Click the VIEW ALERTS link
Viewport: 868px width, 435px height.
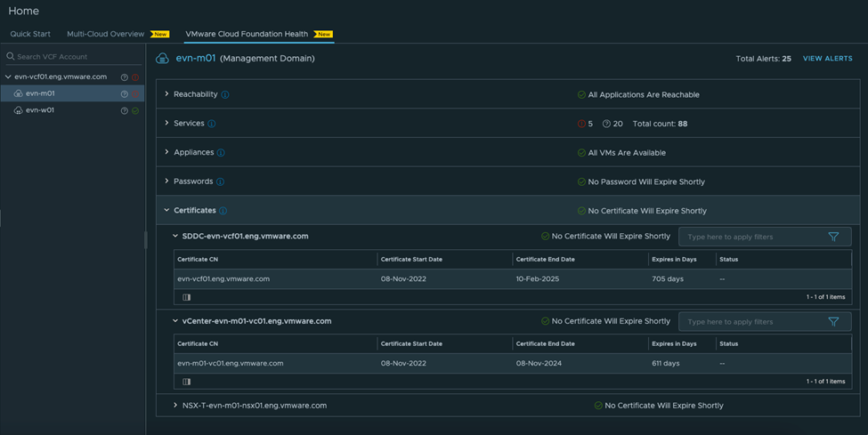coord(827,59)
